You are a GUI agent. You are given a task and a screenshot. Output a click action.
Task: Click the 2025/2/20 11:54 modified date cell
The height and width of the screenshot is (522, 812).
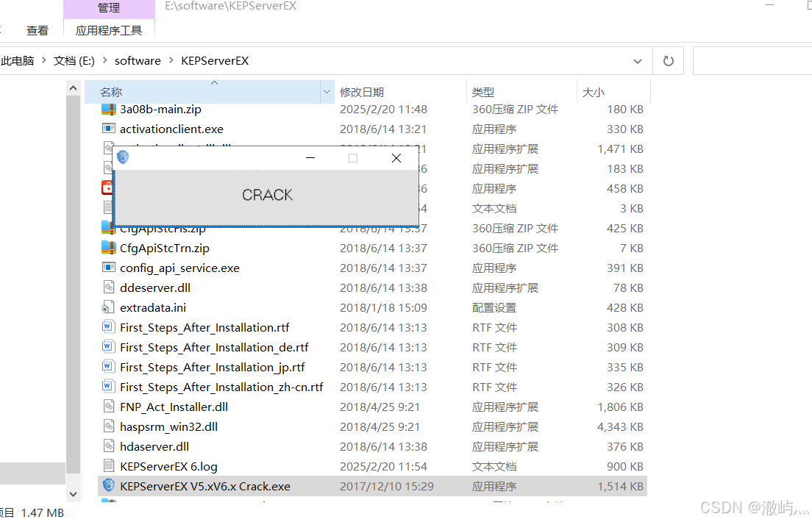pos(383,467)
